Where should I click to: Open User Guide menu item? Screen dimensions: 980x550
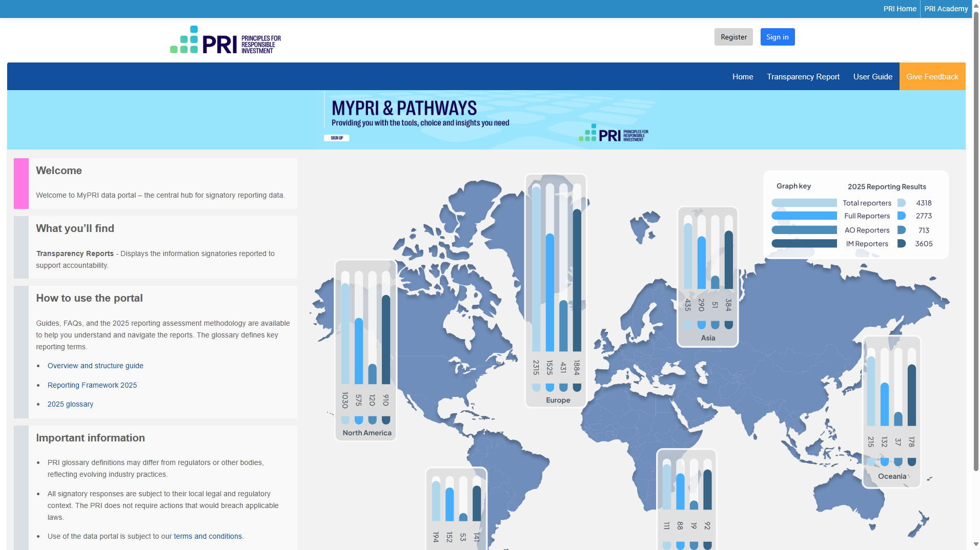873,77
